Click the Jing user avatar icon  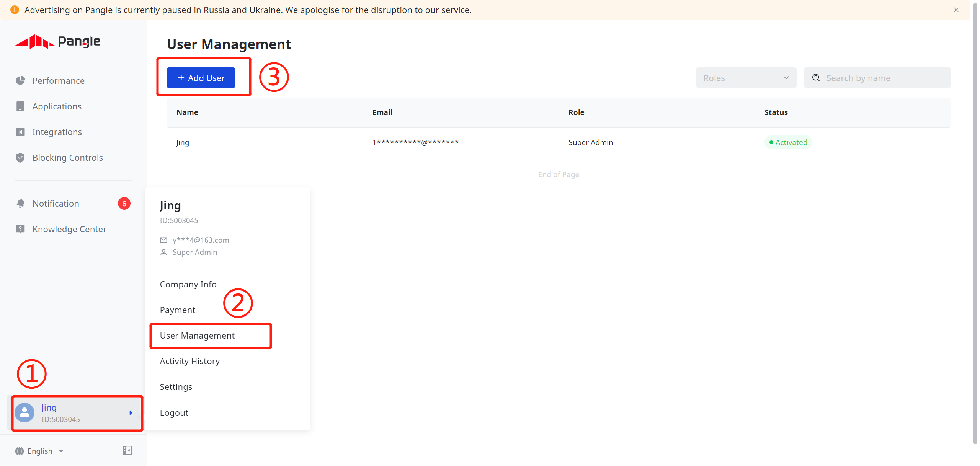point(24,413)
